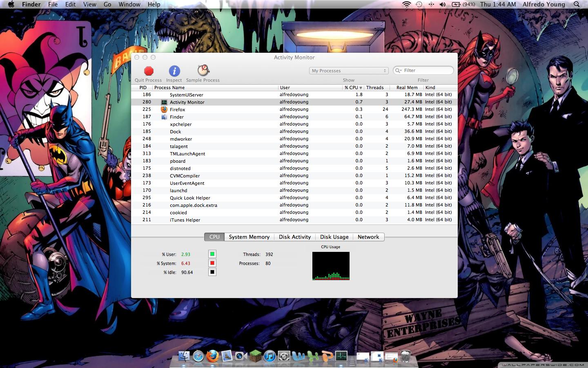Open the File menu
This screenshot has width=588, height=368.
coord(53,4)
